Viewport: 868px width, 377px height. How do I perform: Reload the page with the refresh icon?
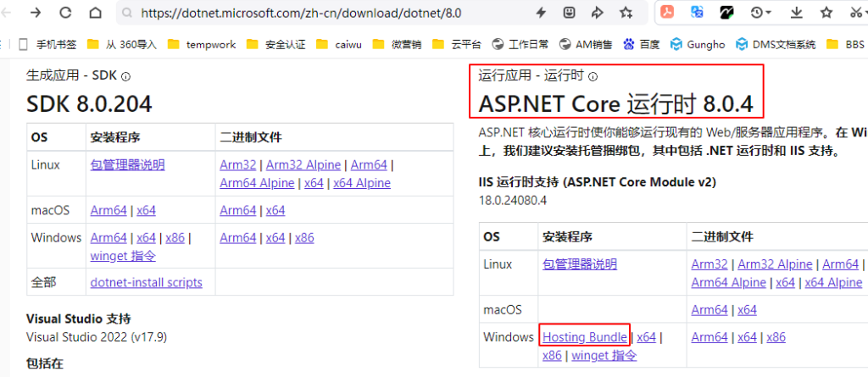(65, 13)
